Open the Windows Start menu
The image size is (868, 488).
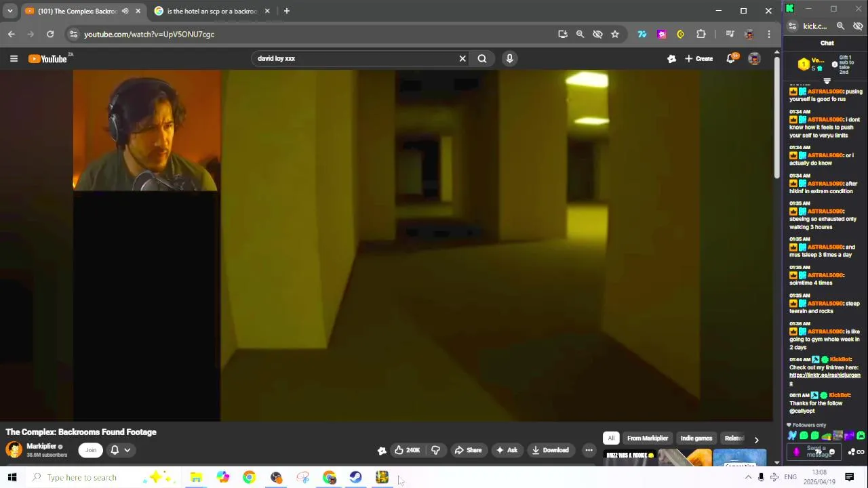[x=12, y=477]
